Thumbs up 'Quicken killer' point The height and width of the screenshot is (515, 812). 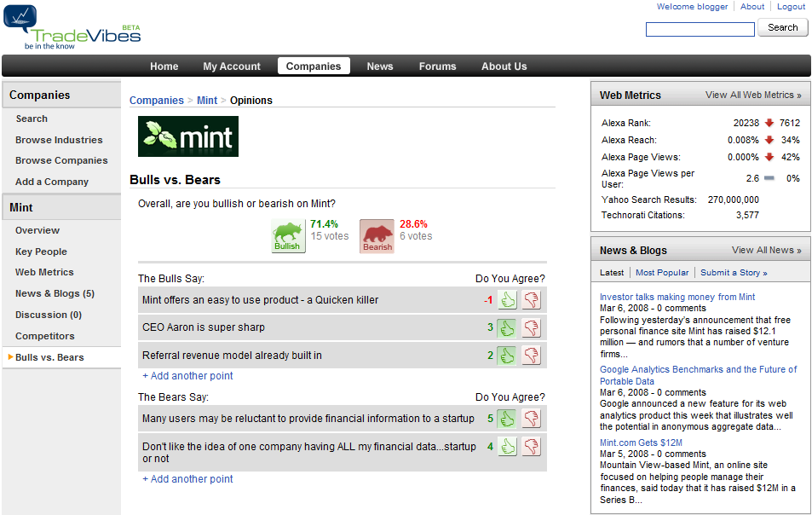coord(508,300)
